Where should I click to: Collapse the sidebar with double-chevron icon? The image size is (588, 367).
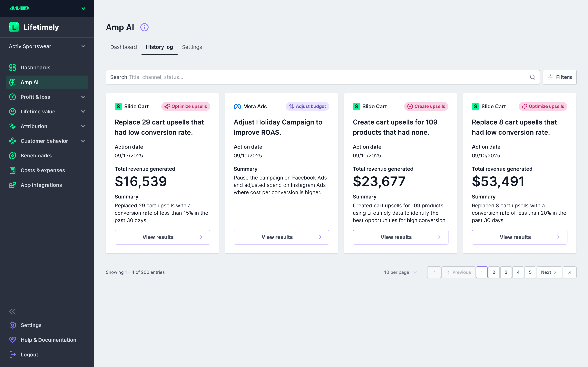coord(12,311)
